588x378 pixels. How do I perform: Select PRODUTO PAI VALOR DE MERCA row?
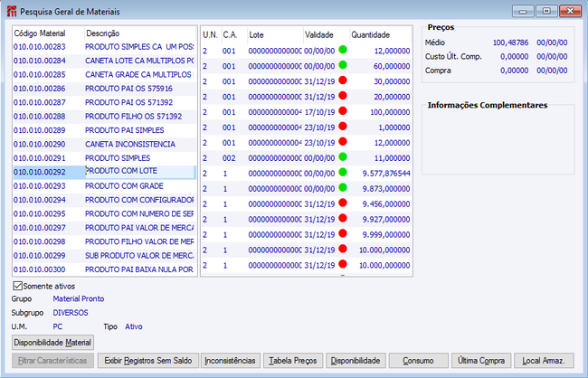pos(104,228)
